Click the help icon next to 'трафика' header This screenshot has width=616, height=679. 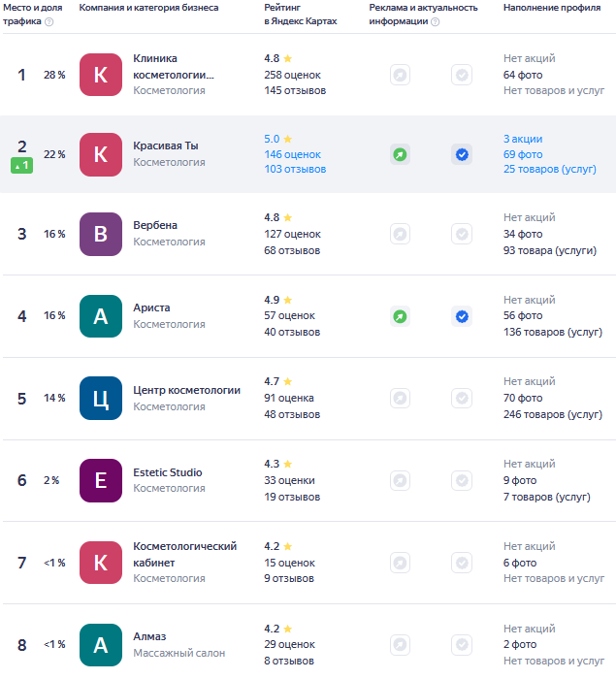pos(49,21)
